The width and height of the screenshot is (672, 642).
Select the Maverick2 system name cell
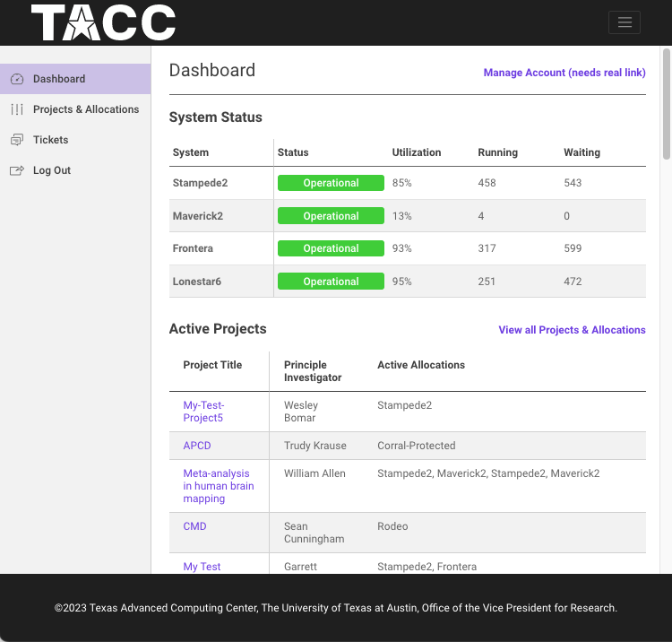[198, 216]
